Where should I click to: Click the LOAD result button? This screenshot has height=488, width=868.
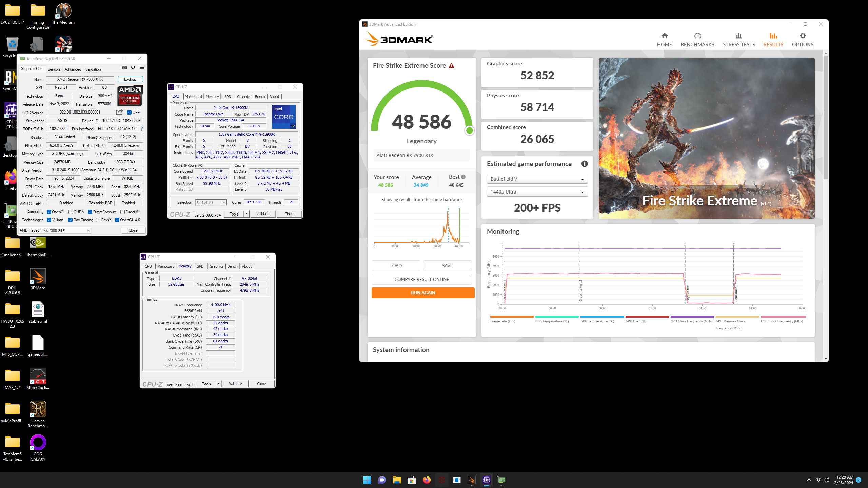pos(396,266)
